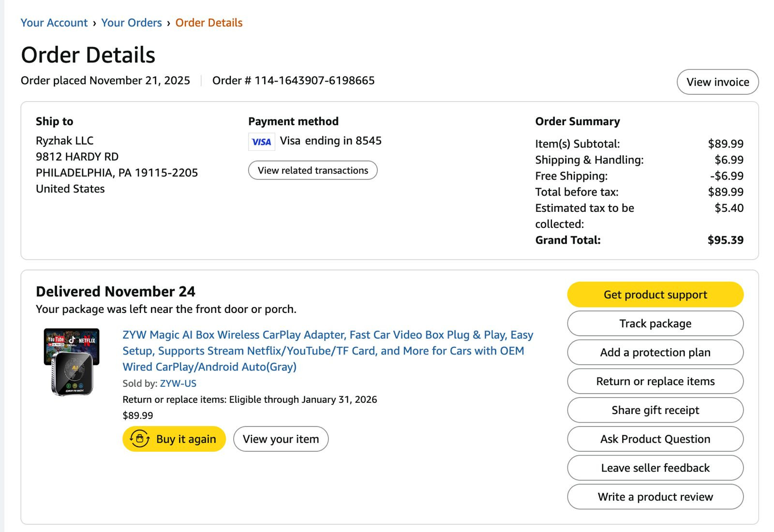Open the ZYW Magic AI Box product thumbnail
This screenshot has height=532, width=774.
[72, 362]
